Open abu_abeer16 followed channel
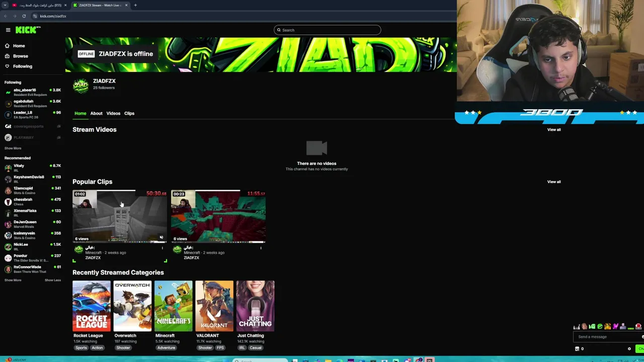Screen dimensions: 644x362 coord(33,92)
